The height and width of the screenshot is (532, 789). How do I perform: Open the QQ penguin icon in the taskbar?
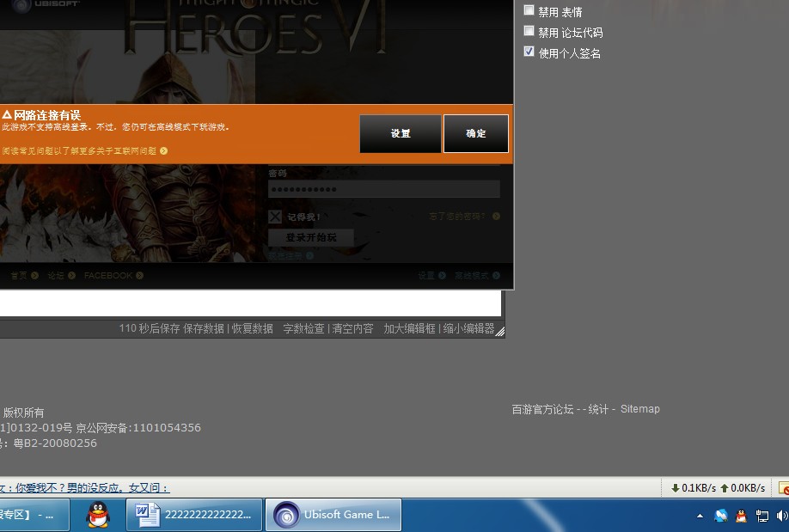(98, 515)
